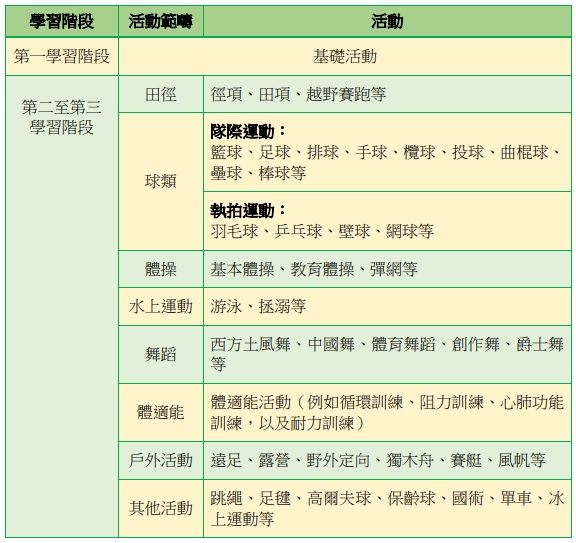Click the 游泳、拯溺等 cell
Viewport: 576px width, 543px height.
(x=387, y=306)
